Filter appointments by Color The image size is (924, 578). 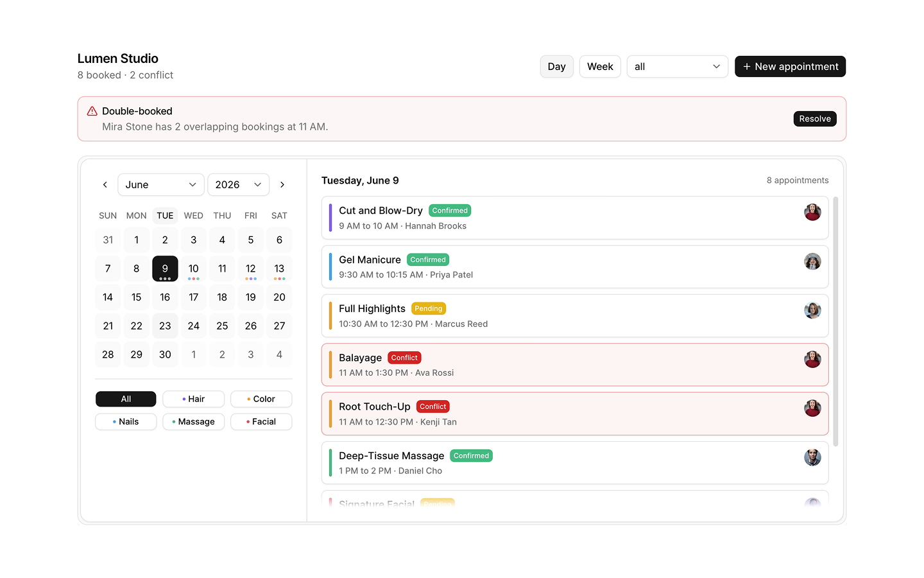[x=261, y=399]
